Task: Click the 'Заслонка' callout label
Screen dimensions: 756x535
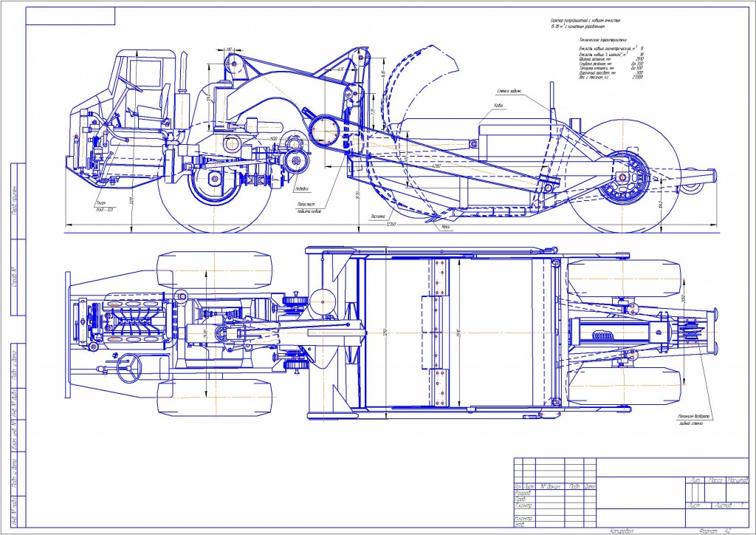Action: (377, 217)
